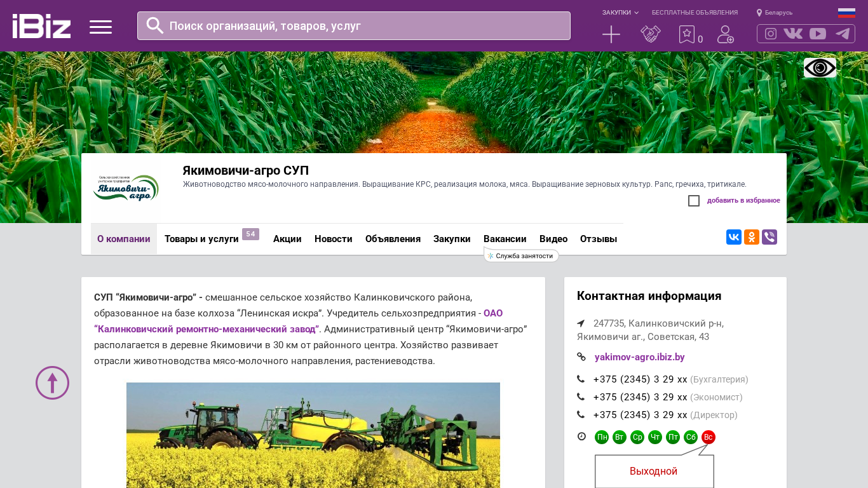868x488 pixels.
Task: Open the Вакансии tab
Action: coord(505,239)
